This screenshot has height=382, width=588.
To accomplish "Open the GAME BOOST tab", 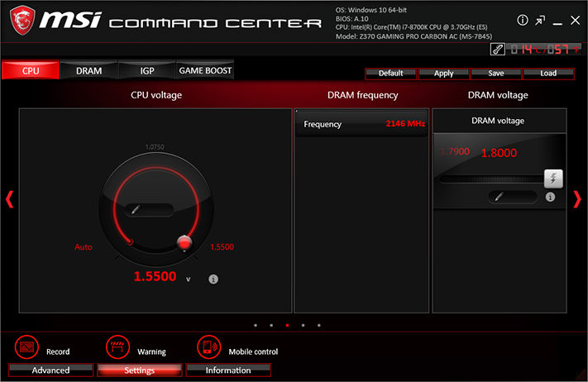I will pos(205,70).
